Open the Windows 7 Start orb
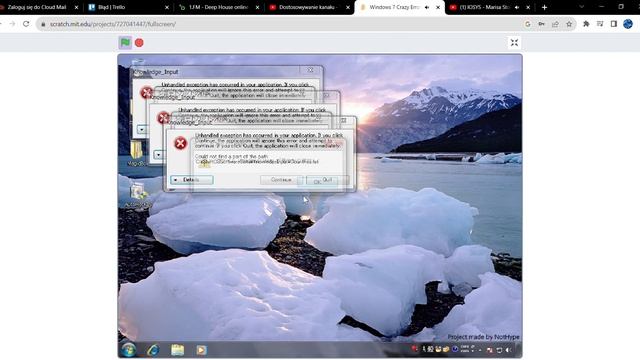640x360 pixels. [x=129, y=350]
